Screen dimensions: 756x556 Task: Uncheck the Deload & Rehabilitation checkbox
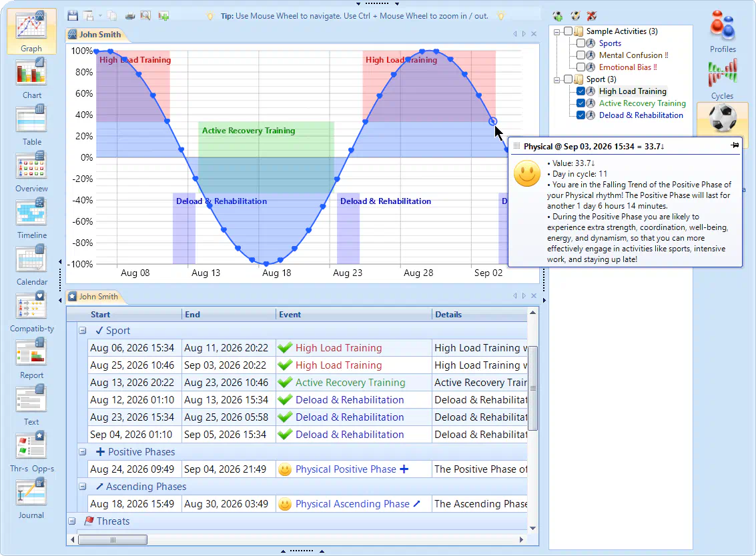pyautogui.click(x=581, y=115)
